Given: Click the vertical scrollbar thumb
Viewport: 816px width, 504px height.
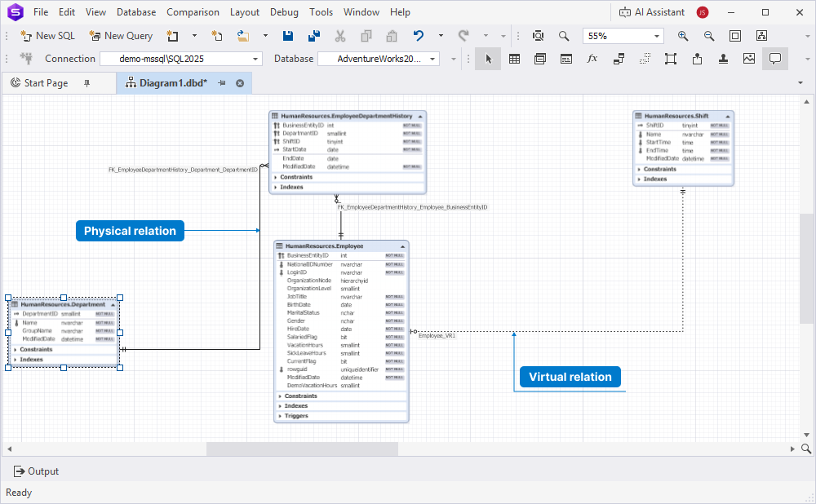Looking at the screenshot, I should tap(807, 268).
